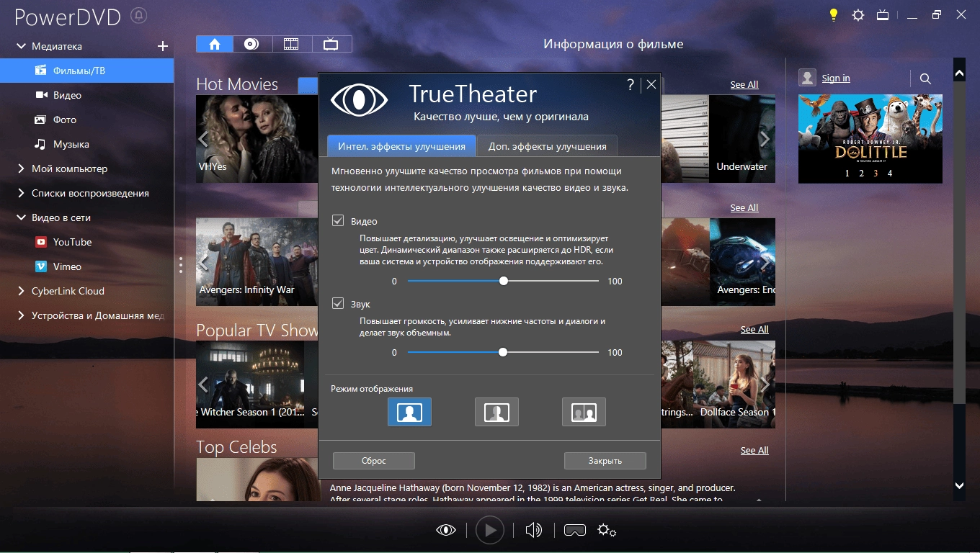Select Фильмы/ТВ in sidebar

click(x=86, y=71)
